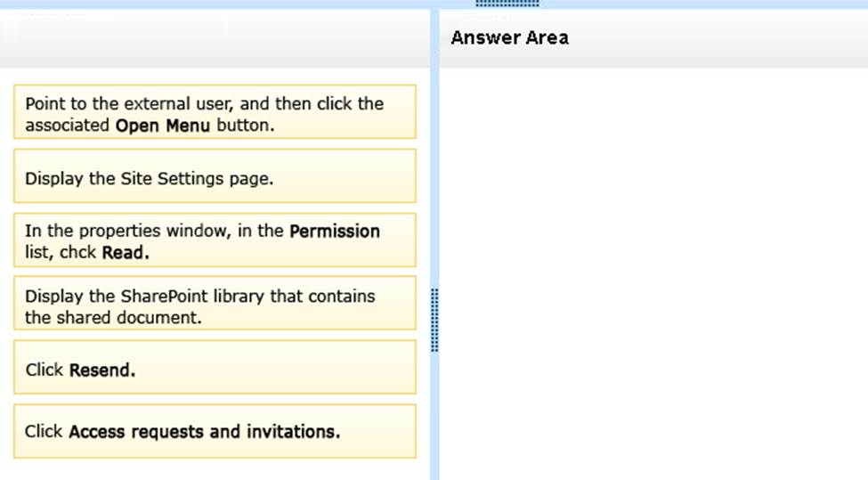
Task: Click the Answer Area heading
Action: click(x=509, y=37)
